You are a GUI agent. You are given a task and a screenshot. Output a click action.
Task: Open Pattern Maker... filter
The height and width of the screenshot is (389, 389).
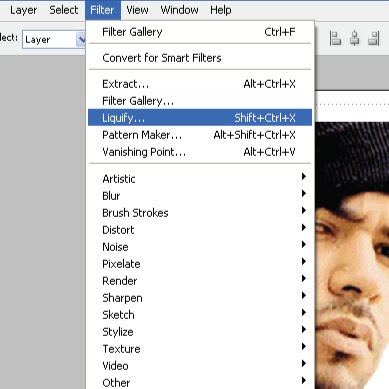(199, 135)
